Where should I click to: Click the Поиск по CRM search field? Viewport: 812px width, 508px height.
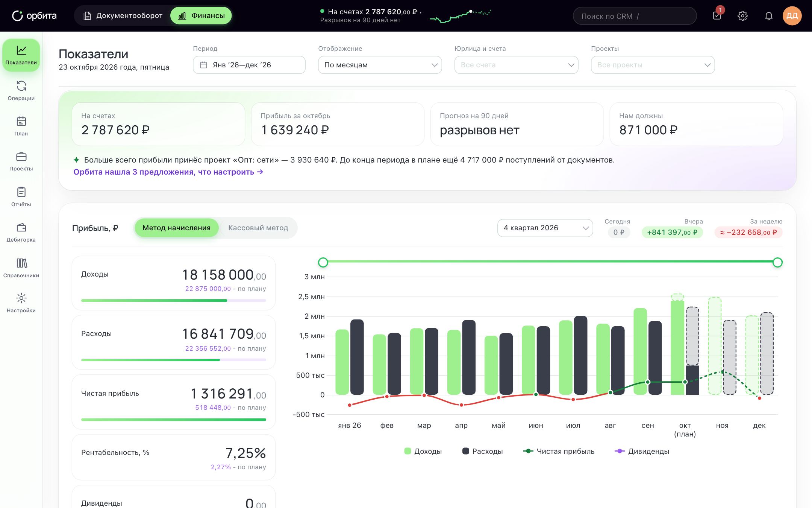(635, 16)
